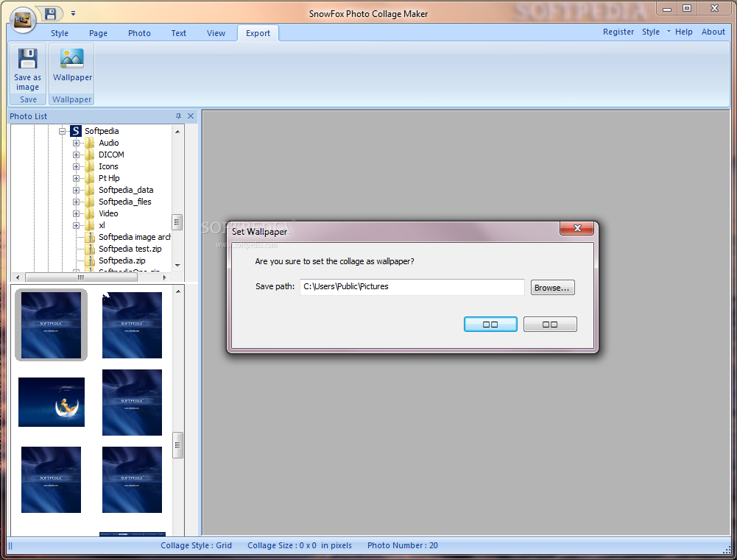Click the non-highlighted dialog button beside confirm
The image size is (737, 560).
pyautogui.click(x=550, y=325)
